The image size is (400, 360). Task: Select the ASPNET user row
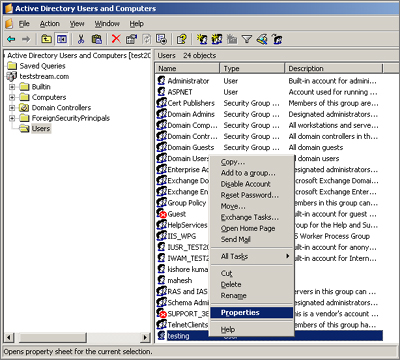(x=269, y=92)
